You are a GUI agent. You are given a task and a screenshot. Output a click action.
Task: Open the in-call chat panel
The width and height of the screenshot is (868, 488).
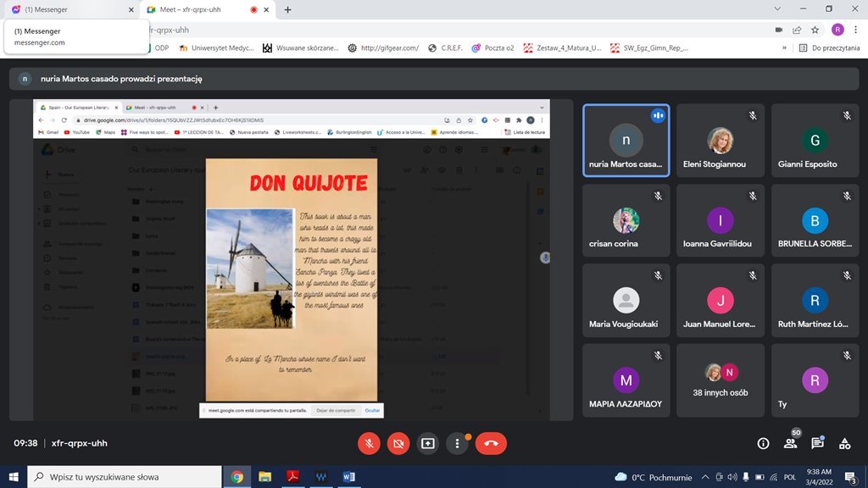pyautogui.click(x=818, y=443)
